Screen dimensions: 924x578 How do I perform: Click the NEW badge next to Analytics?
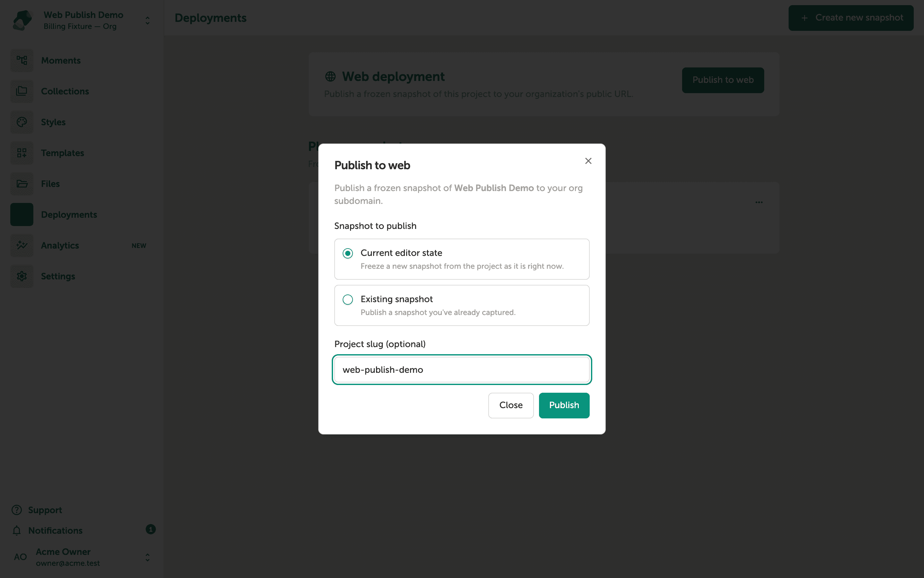click(139, 246)
